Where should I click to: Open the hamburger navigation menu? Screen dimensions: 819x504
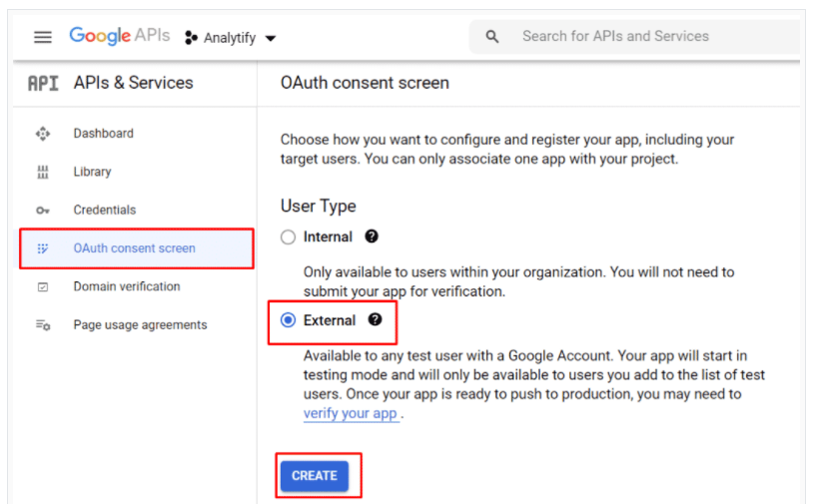[43, 37]
